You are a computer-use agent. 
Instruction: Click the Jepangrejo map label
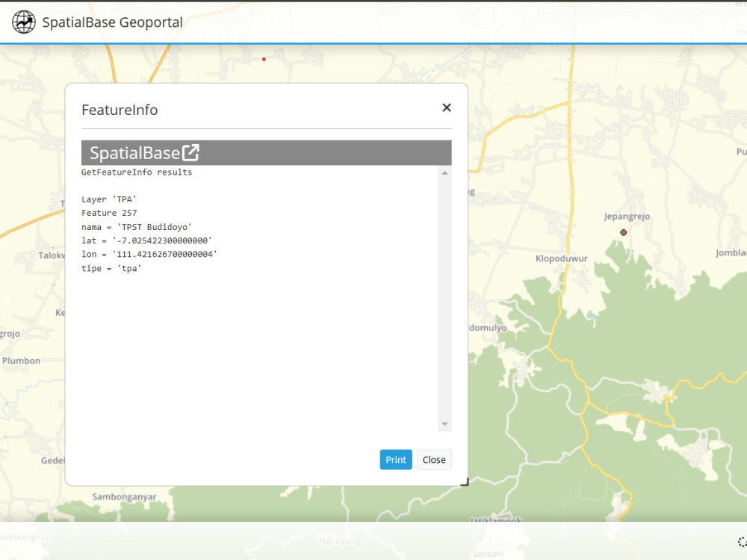tap(627, 217)
